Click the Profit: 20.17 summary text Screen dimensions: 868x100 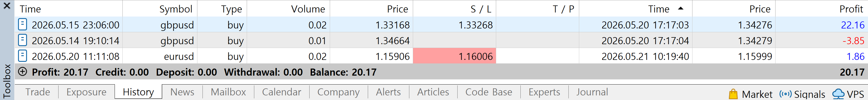pyautogui.click(x=60, y=72)
